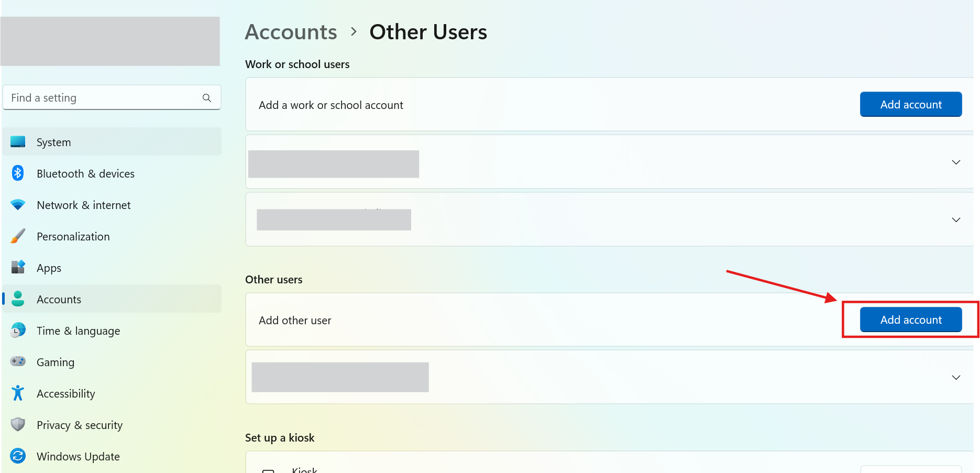Screen dimensions: 980x473
Task: Click the Personalization paintbrush icon
Action: coord(18,236)
